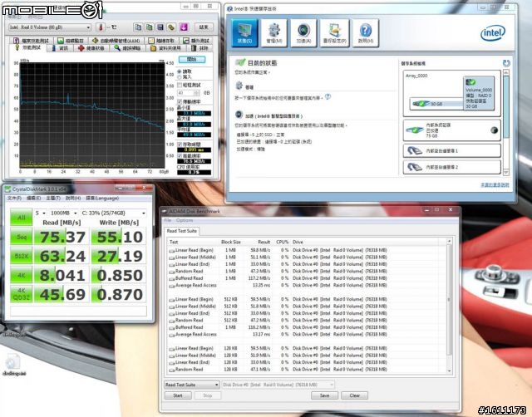Open AIDA64 Disk Drive #0 selection dropdown
The width and height of the screenshot is (532, 417).
click(278, 385)
